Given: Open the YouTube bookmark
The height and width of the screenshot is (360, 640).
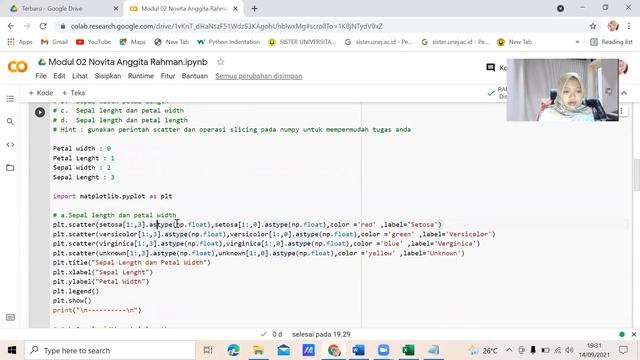Looking at the screenshot, I should coord(93,42).
